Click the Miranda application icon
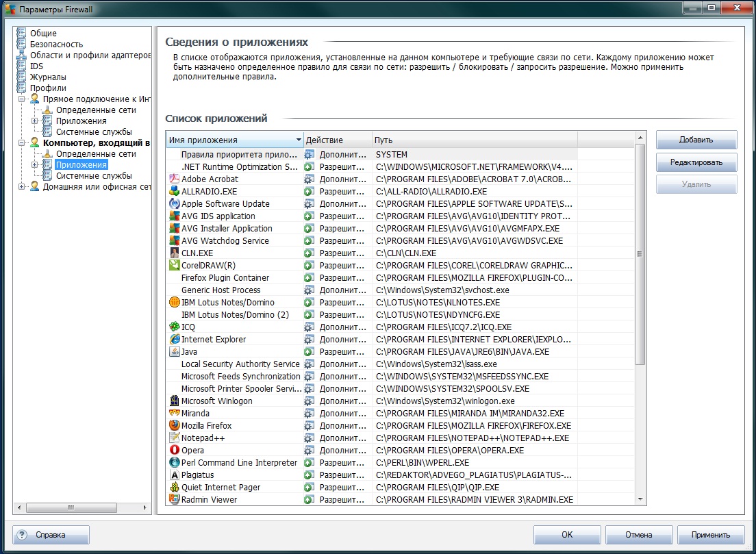The height and width of the screenshot is (554, 756). point(174,414)
